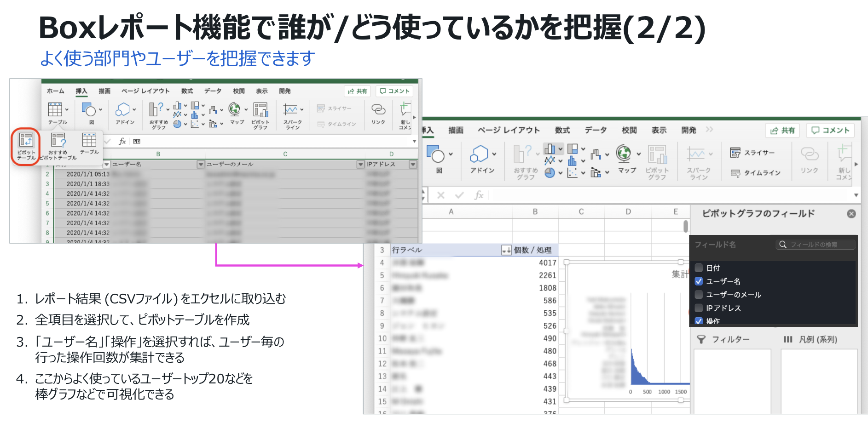Expand the ユーザーのメール column filter dropdown

(x=360, y=164)
